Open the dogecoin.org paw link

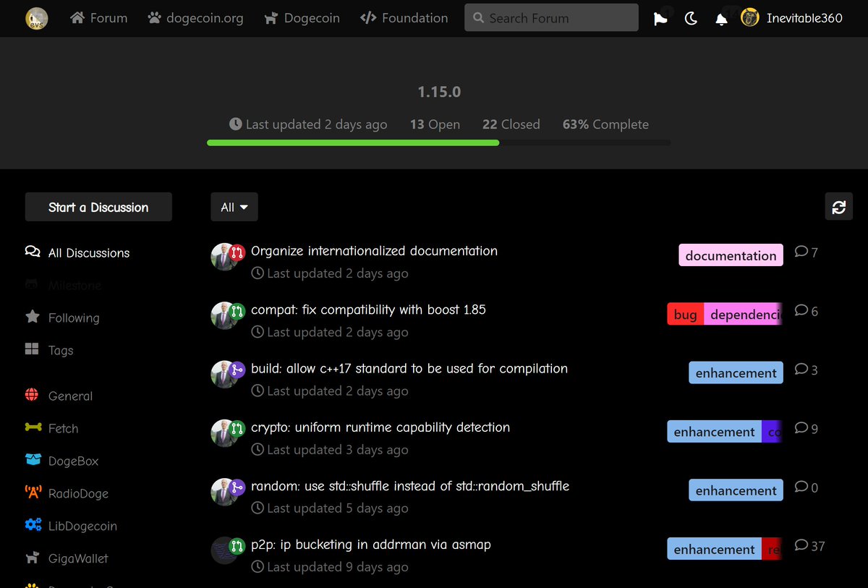[x=195, y=18]
